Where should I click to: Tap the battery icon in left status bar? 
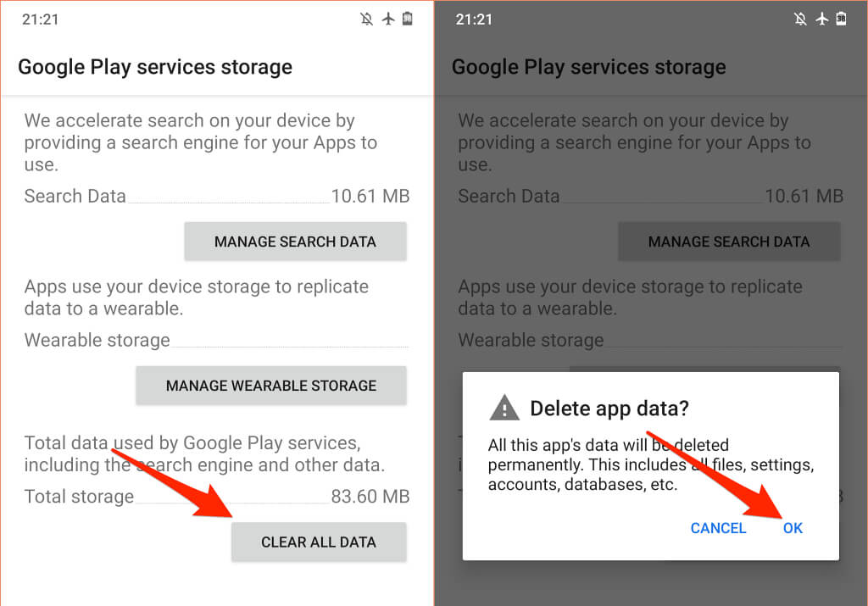[x=408, y=19]
